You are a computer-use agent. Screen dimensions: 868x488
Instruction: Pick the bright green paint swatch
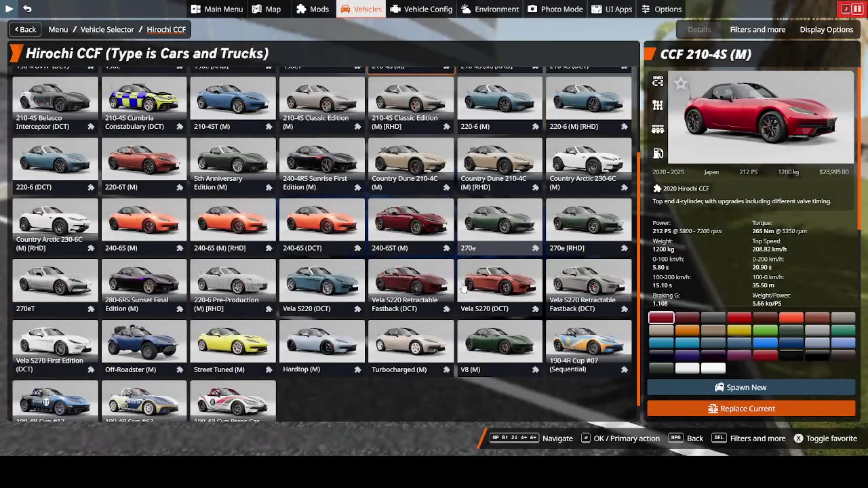765,330
